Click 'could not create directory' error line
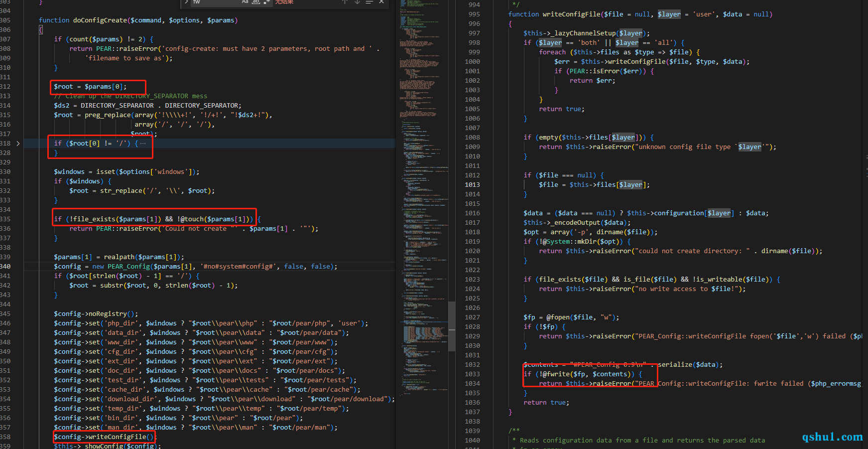The image size is (868, 449). [681, 251]
